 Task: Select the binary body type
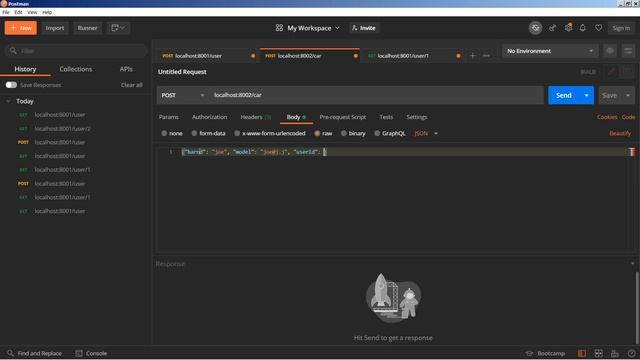click(x=344, y=133)
